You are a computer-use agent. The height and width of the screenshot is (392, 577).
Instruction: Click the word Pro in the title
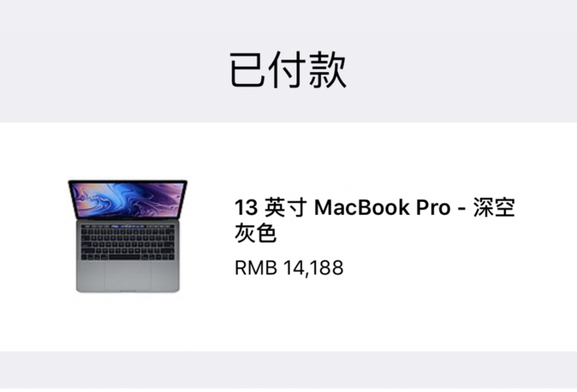coord(433,208)
